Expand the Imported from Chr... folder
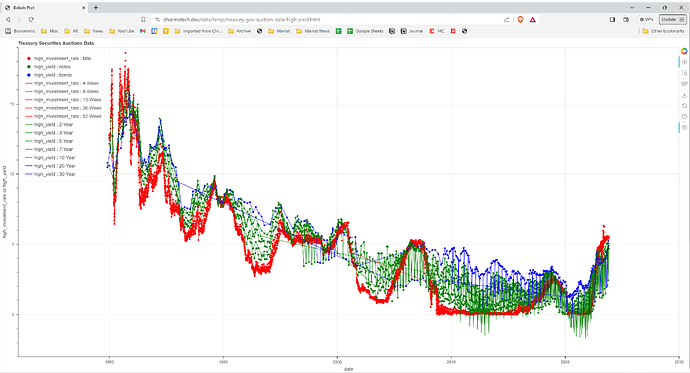 198,31
